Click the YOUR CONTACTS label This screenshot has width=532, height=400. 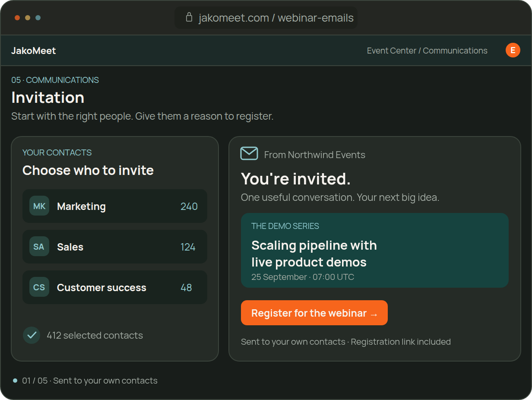(x=57, y=152)
